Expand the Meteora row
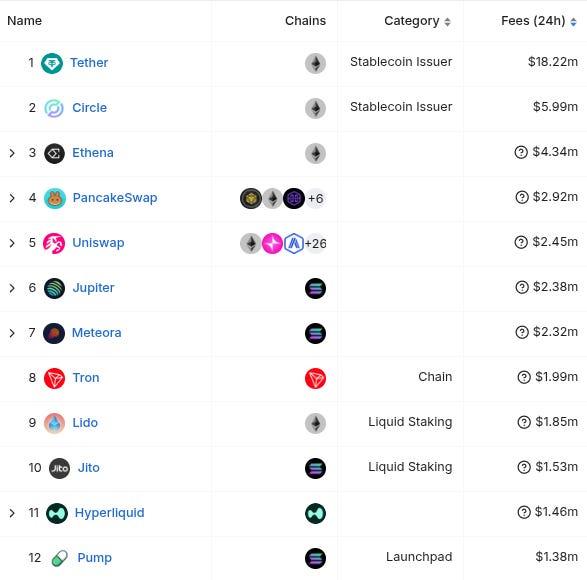The image size is (587, 580). (12, 333)
